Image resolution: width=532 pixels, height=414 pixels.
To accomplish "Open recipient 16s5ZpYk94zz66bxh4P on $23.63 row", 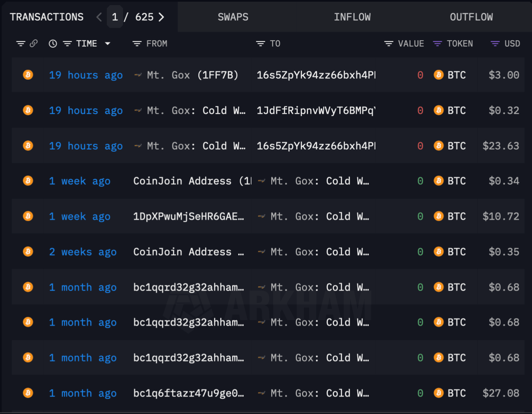I will click(x=316, y=146).
